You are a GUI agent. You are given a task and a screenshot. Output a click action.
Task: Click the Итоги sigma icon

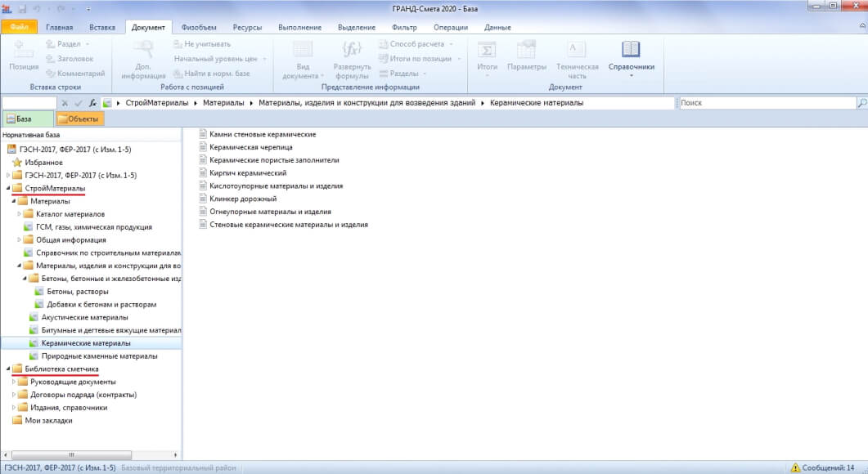486,50
